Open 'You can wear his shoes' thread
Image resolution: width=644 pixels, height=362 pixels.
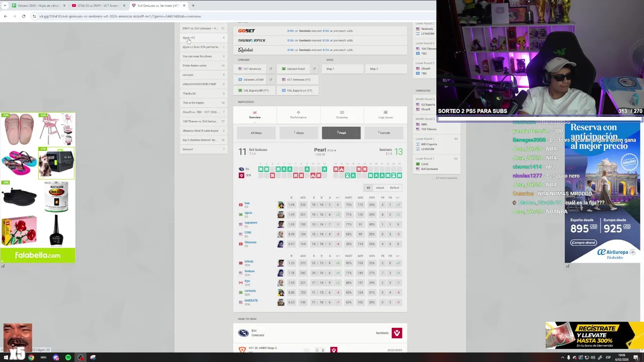tap(204, 56)
